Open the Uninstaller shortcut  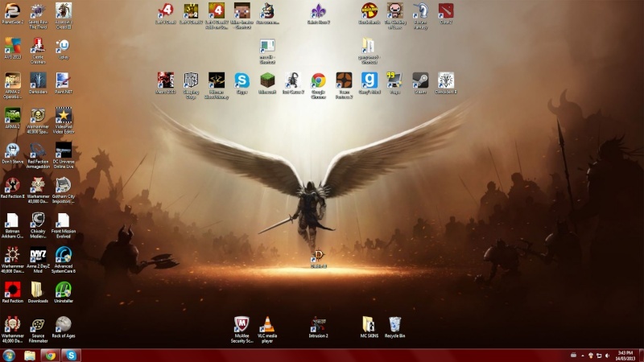(64, 290)
